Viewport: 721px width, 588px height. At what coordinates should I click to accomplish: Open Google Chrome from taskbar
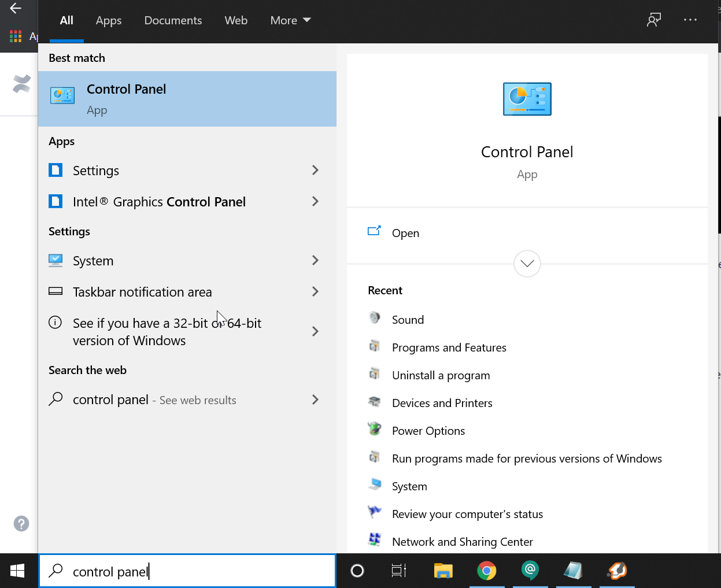[487, 571]
